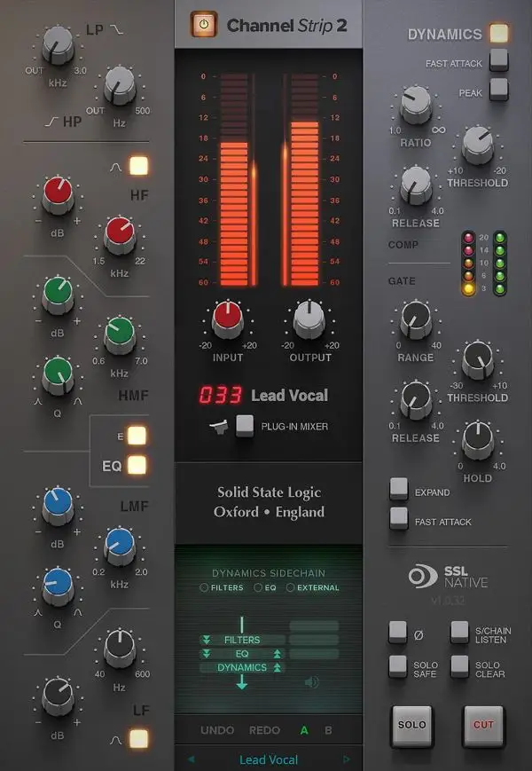
Task: Go to the previous preset arrow
Action: 190,759
